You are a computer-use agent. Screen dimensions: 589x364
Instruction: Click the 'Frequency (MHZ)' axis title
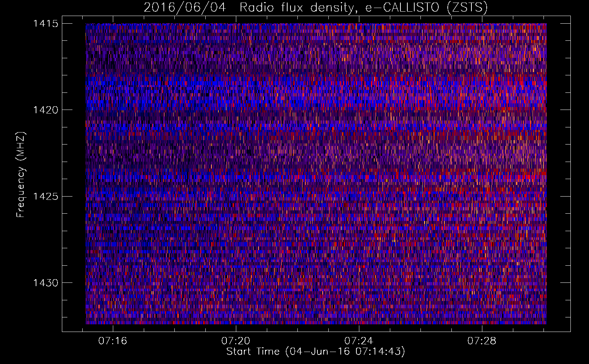21,174
